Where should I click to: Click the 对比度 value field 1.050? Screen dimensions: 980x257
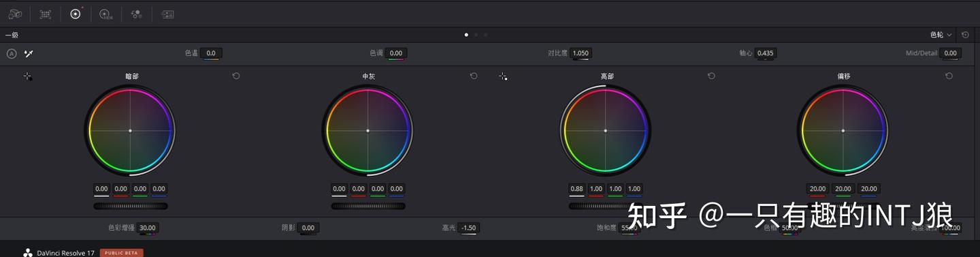click(581, 53)
